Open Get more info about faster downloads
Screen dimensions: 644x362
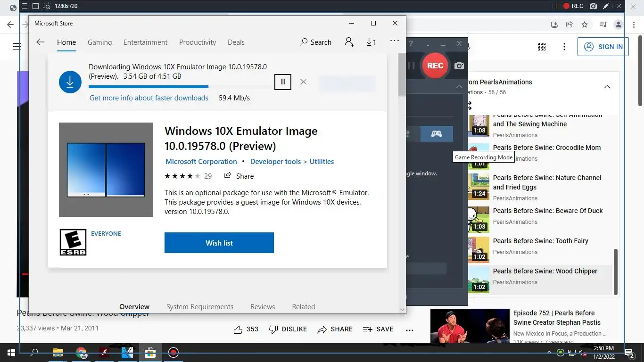(x=149, y=98)
